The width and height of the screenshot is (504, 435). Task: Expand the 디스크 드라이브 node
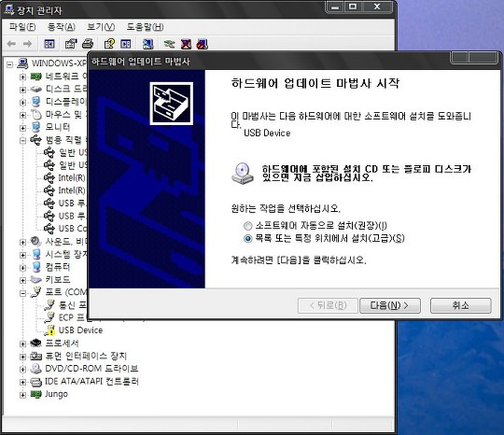pyautogui.click(x=22, y=90)
